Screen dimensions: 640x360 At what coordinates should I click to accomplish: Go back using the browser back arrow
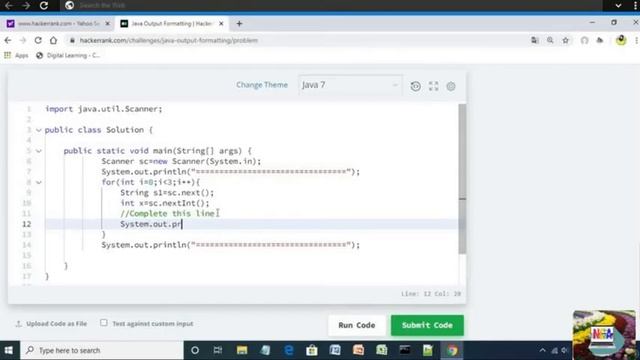[8, 40]
